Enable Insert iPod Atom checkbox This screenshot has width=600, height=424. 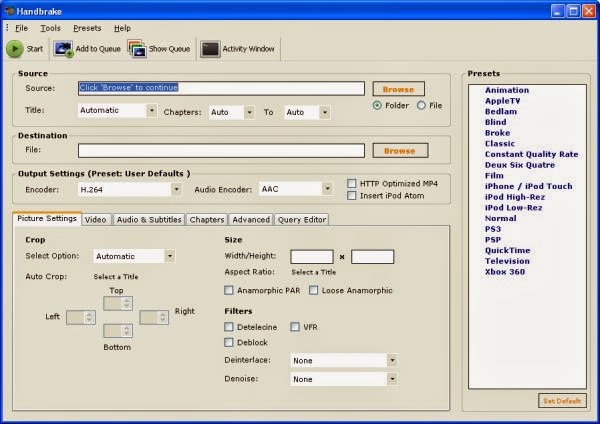coord(351,196)
